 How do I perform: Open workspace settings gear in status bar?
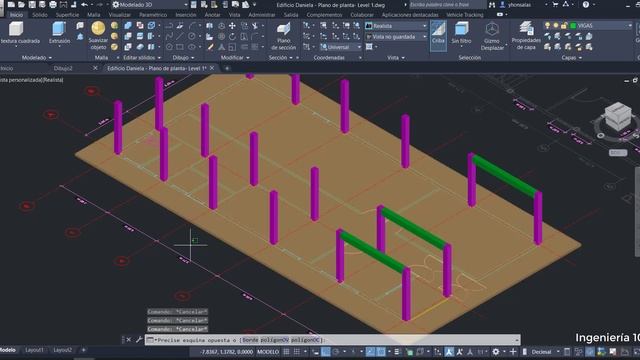496,351
